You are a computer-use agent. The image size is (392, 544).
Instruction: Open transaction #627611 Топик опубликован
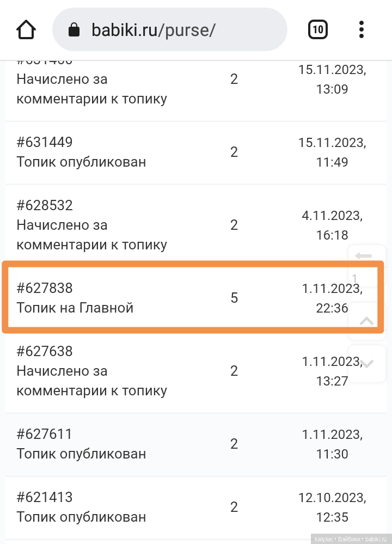click(196, 444)
